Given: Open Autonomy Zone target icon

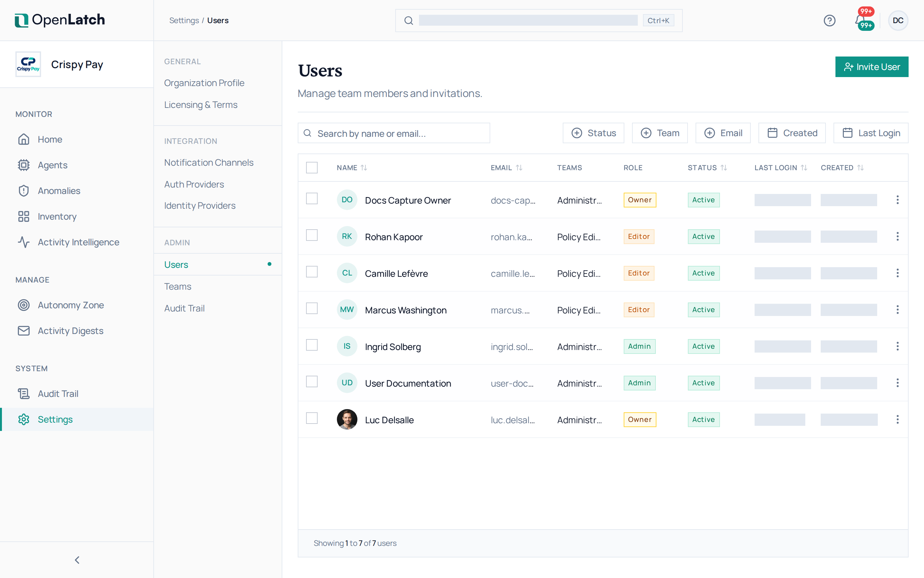Looking at the screenshot, I should point(24,305).
